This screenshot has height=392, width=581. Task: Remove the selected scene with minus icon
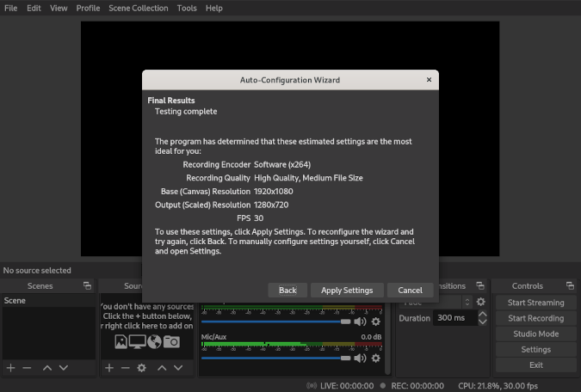point(27,368)
